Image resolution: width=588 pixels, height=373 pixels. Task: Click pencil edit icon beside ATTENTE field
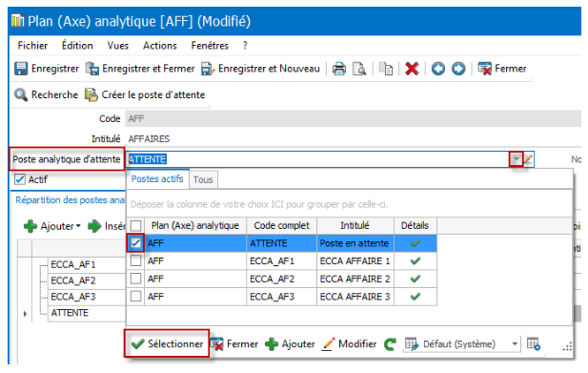click(x=528, y=159)
